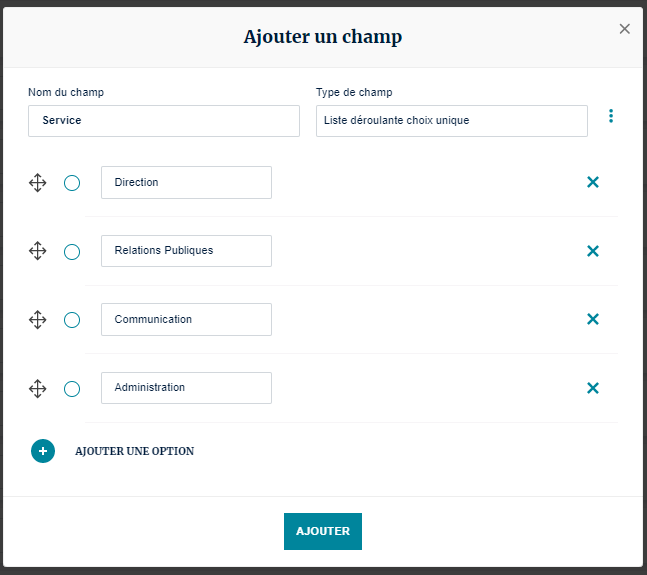
Task: Open the three-dot field options menu
Action: coord(611,117)
